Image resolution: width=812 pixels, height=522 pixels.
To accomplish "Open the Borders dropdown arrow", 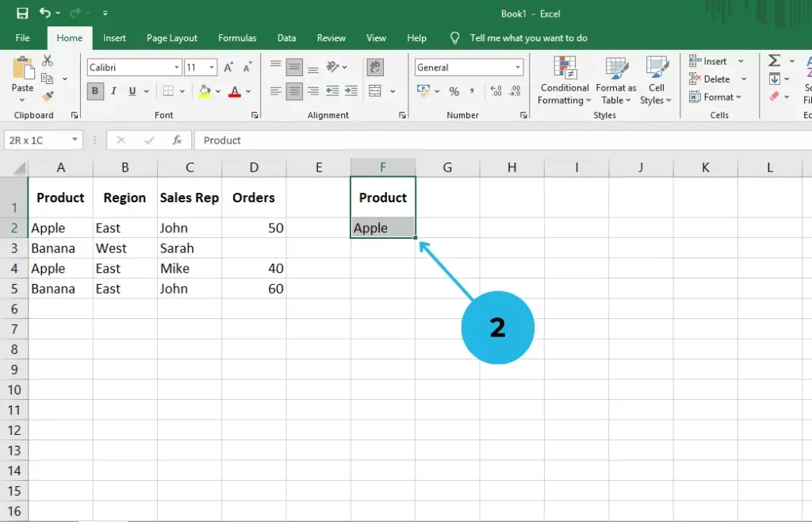I will [182, 91].
